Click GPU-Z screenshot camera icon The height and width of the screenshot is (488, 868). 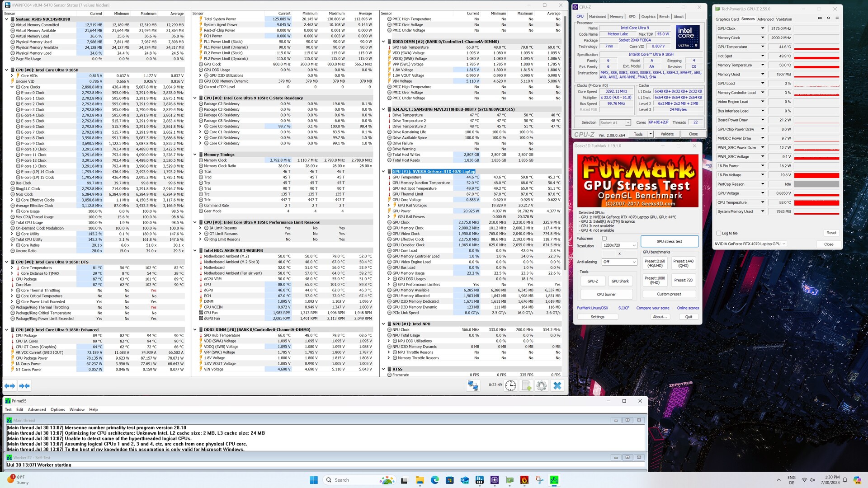click(820, 18)
